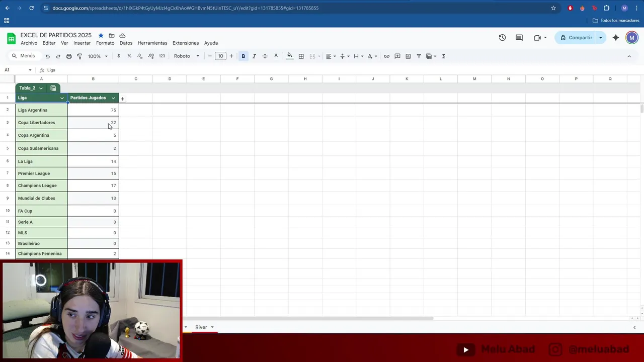Increase font size plus button
Screen dimensions: 644x362
231,56
